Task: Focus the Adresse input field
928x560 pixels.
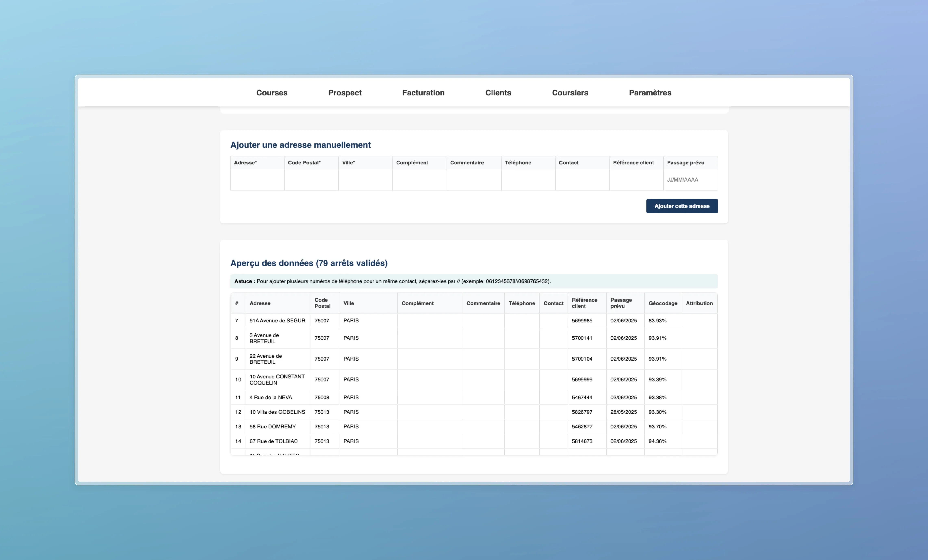Action: (257, 180)
